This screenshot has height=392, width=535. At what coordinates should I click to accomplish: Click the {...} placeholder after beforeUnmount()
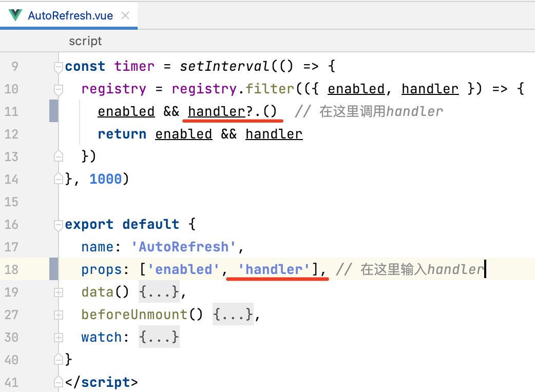pyautogui.click(x=233, y=315)
